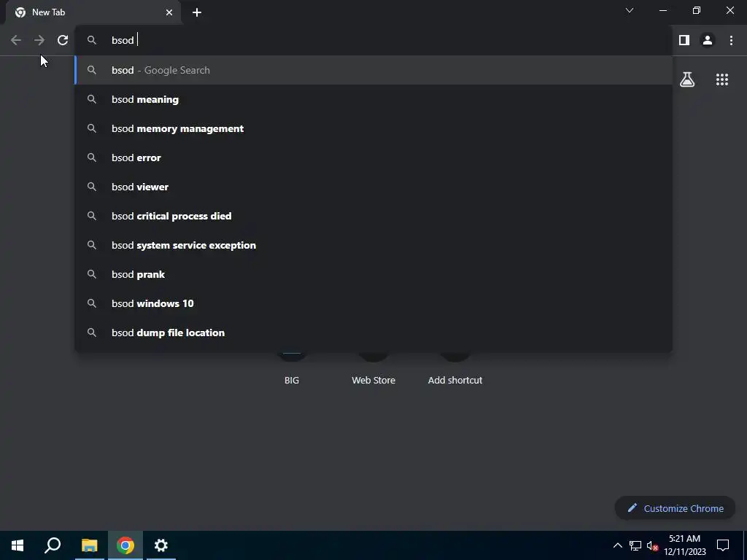The width and height of the screenshot is (747, 560).
Task: Select the 'bsod error' suggestion
Action: click(x=374, y=157)
